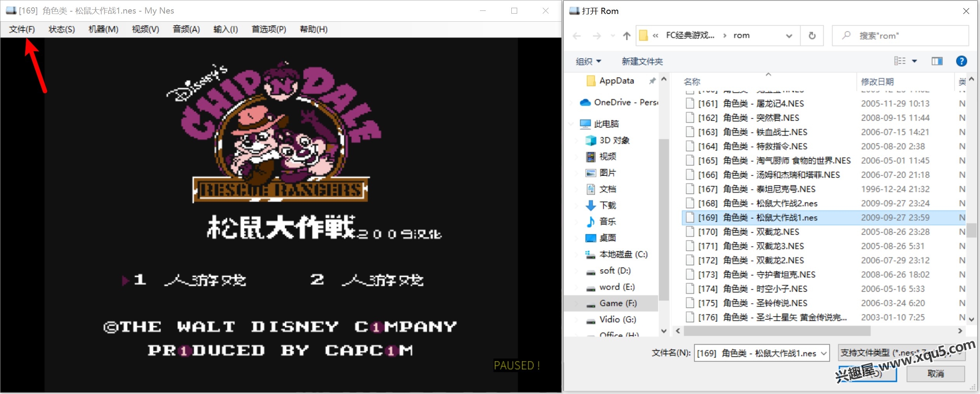Click the search "rom" field

(x=900, y=36)
